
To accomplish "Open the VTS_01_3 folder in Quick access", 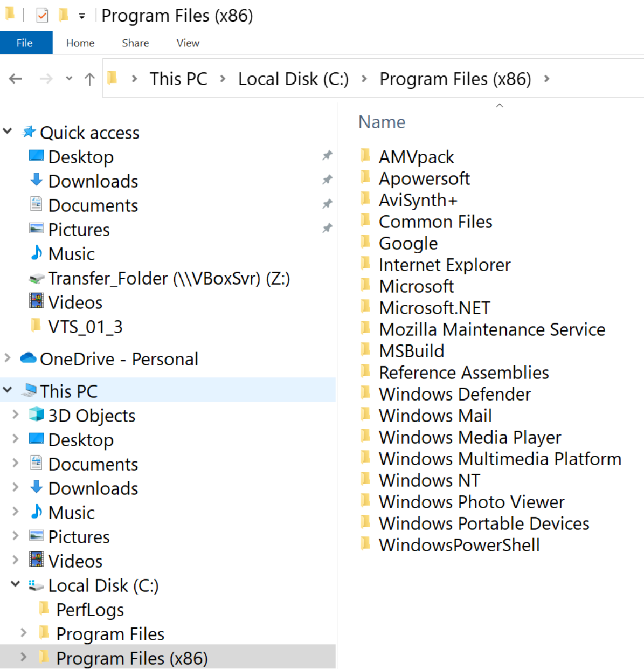I will click(x=86, y=327).
